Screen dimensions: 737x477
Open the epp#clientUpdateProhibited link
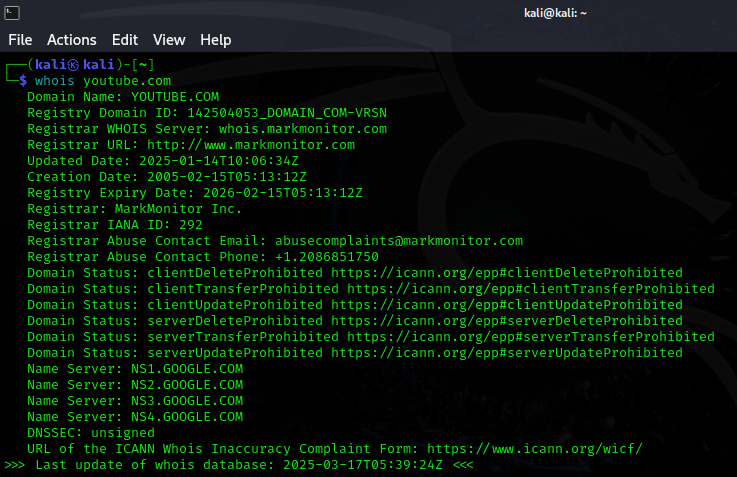tap(507, 305)
